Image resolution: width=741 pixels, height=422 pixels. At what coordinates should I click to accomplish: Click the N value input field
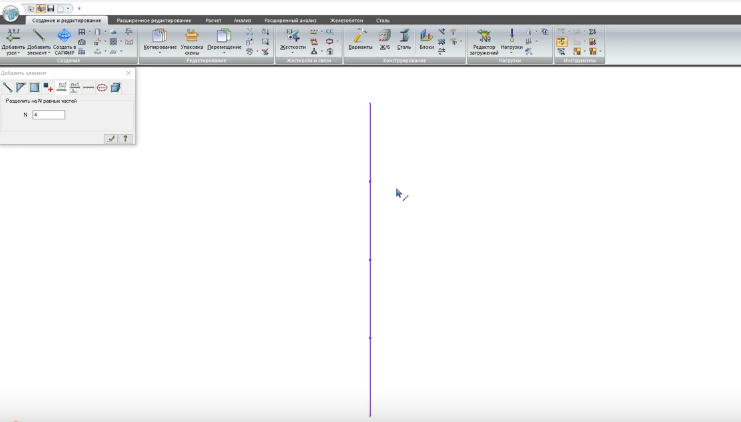[48, 115]
